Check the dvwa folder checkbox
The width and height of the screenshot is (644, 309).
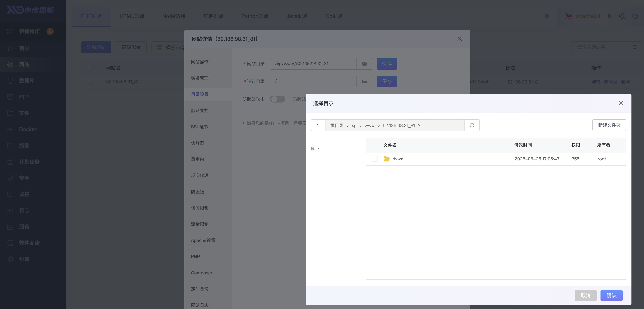tap(374, 159)
